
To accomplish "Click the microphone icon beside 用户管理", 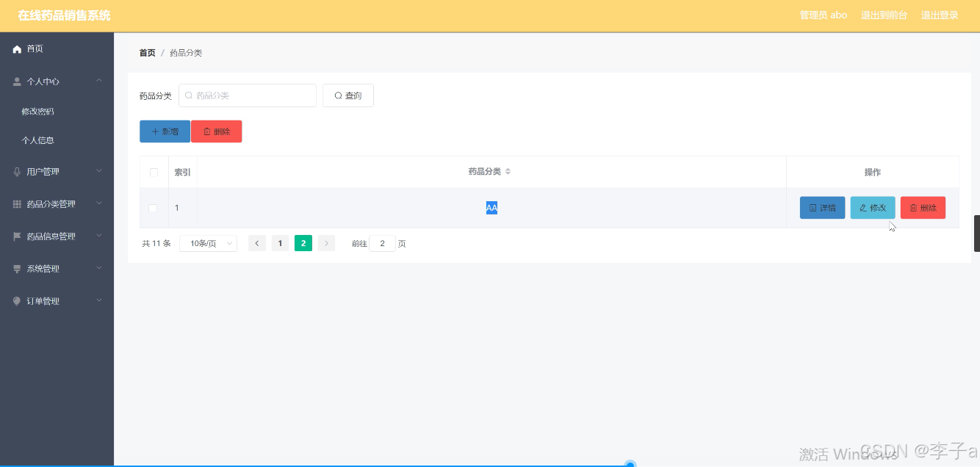I will 17,172.
